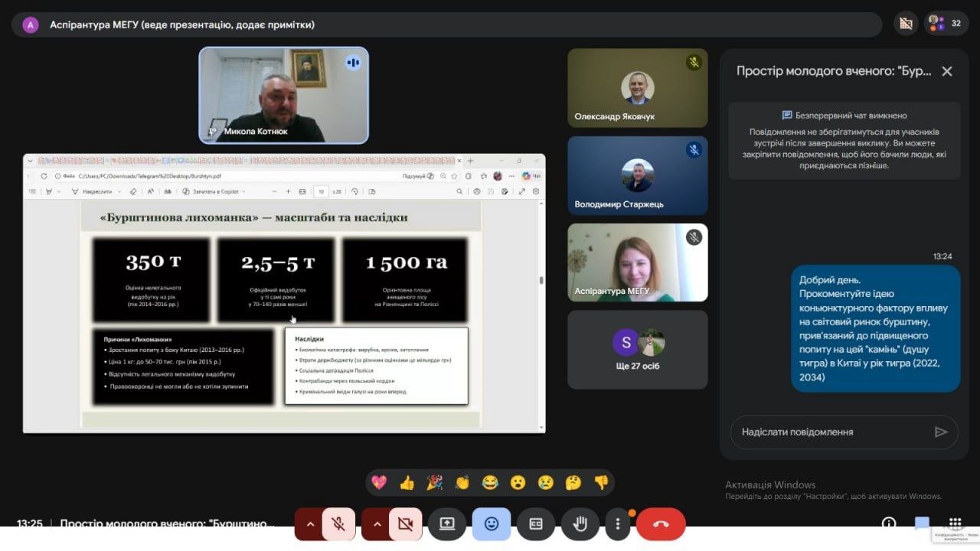
Task: Open meeting details info icon
Action: coord(889,524)
